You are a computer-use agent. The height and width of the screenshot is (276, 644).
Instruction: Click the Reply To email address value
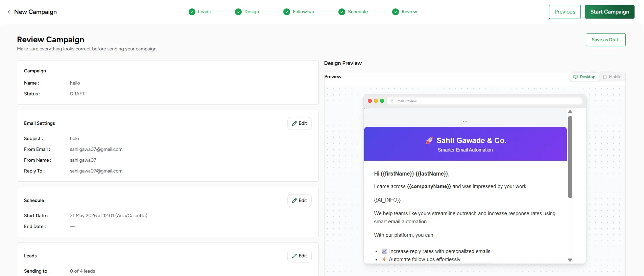click(x=96, y=171)
